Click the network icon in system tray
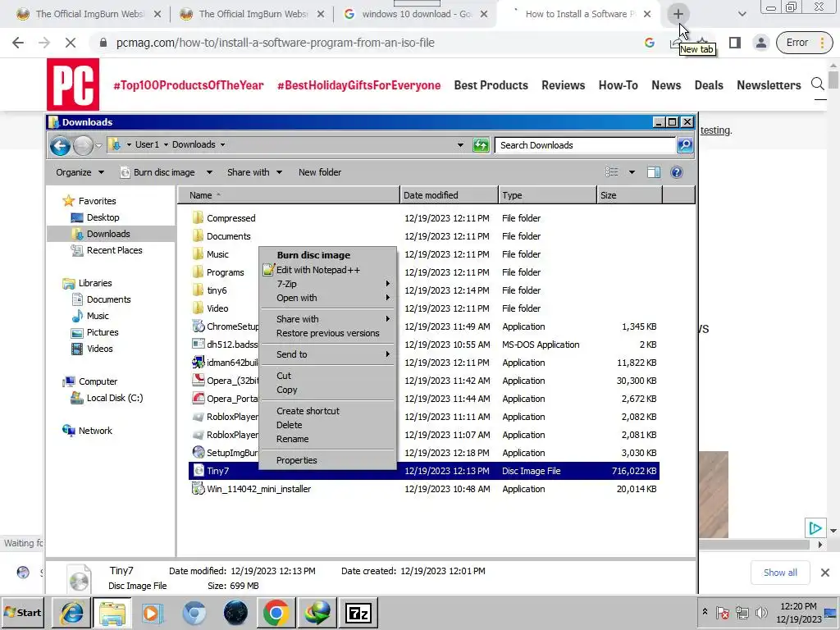The height and width of the screenshot is (630, 840). coord(742,612)
